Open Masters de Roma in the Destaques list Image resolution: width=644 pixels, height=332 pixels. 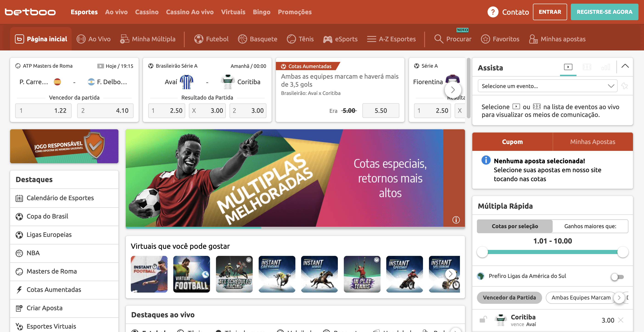pyautogui.click(x=64, y=271)
